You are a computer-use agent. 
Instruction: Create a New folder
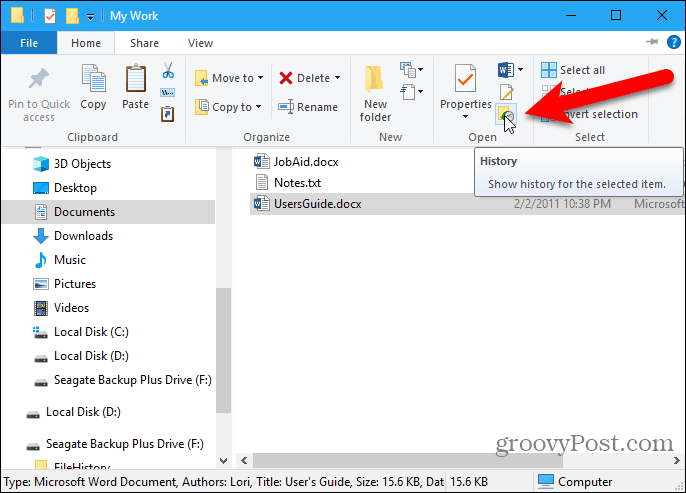coord(375,93)
